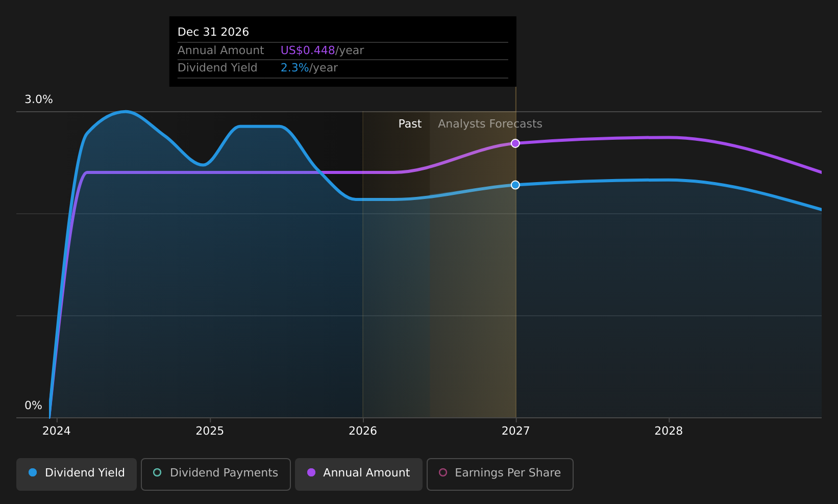Click the 2028 x-axis label
Image resolution: width=838 pixels, height=504 pixels.
click(x=669, y=431)
